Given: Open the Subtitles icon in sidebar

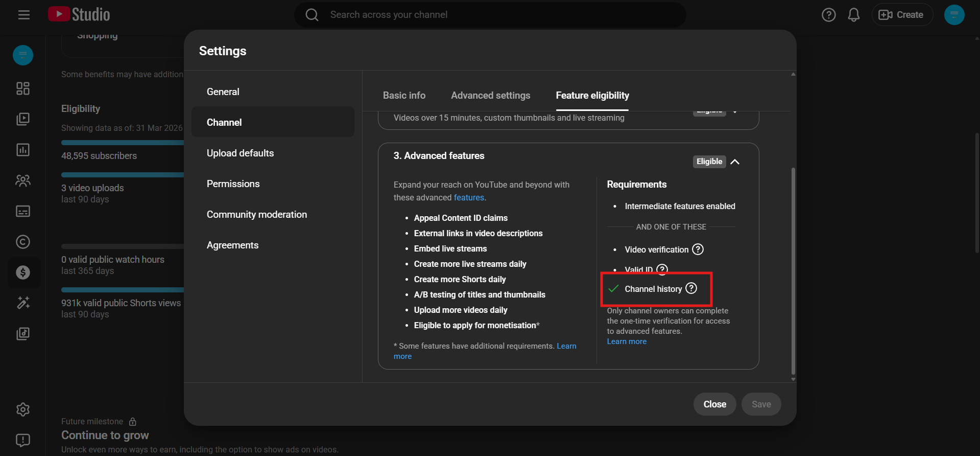Looking at the screenshot, I should pos(23,211).
